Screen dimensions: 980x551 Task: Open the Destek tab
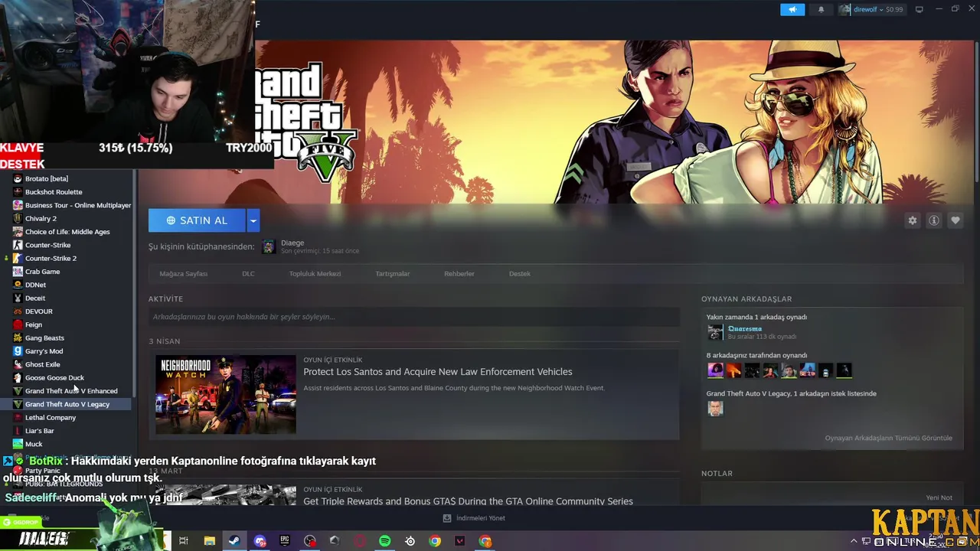pos(519,273)
